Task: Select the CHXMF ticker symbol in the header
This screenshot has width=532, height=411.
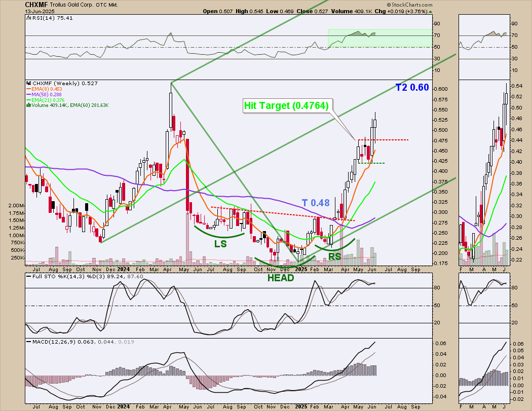Action: point(36,5)
